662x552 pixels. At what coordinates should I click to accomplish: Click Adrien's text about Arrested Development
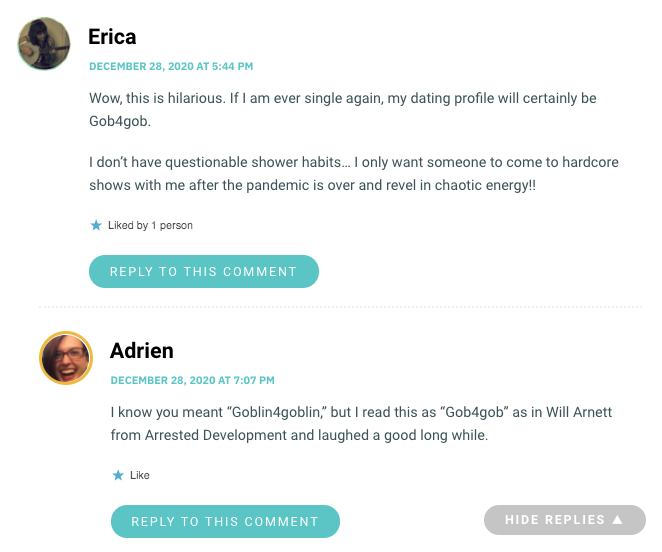(x=361, y=424)
